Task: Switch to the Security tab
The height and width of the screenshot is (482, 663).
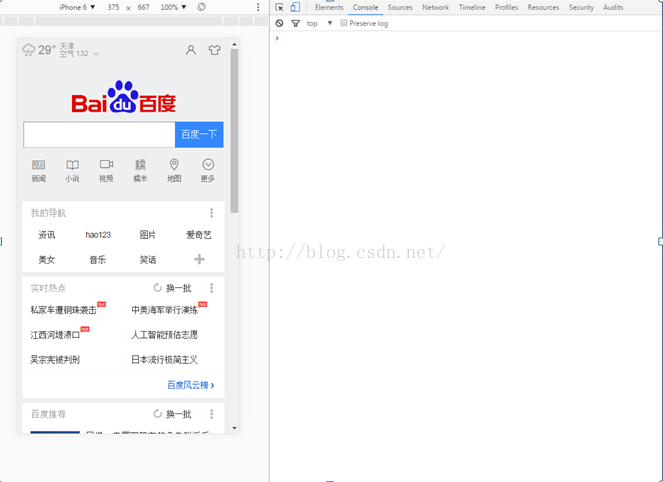Action: click(581, 7)
